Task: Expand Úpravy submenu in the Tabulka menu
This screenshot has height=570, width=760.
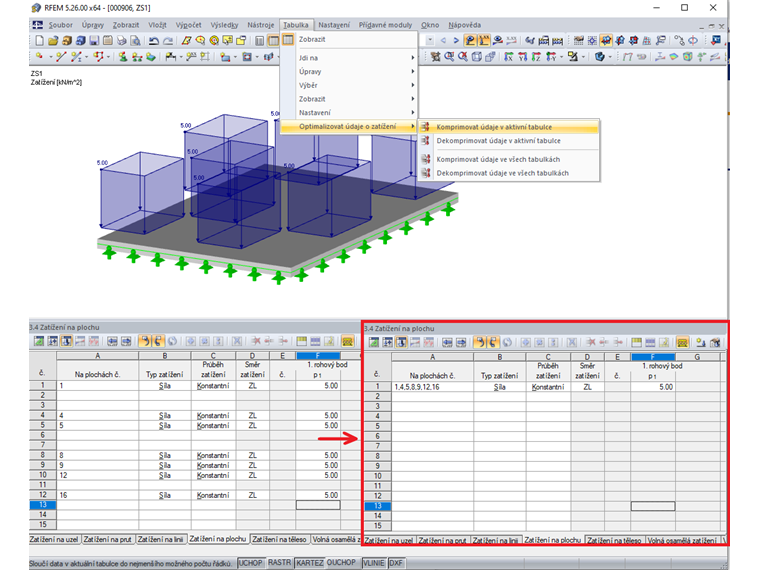Action: pos(348,71)
